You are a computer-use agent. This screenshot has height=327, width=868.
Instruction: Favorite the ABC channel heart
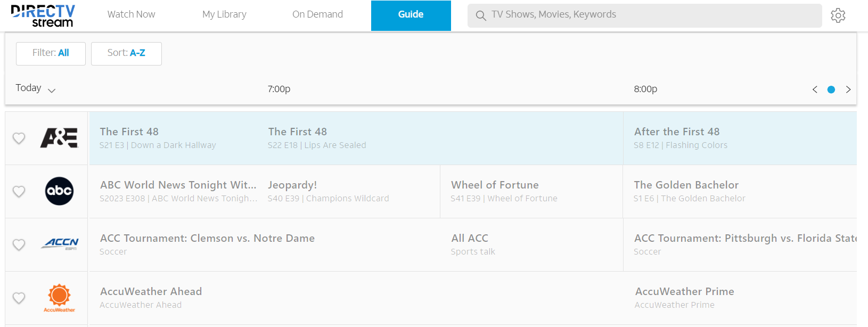click(x=19, y=191)
